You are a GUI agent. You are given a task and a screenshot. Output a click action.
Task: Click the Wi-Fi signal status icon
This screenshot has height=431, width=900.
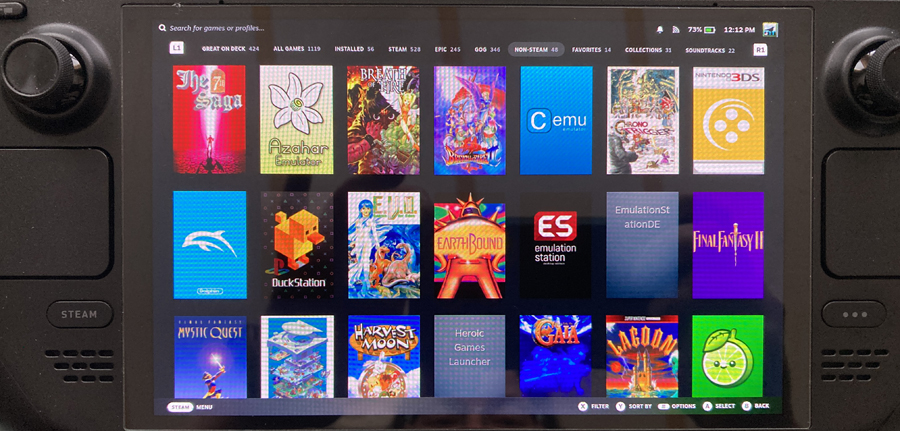[675, 29]
